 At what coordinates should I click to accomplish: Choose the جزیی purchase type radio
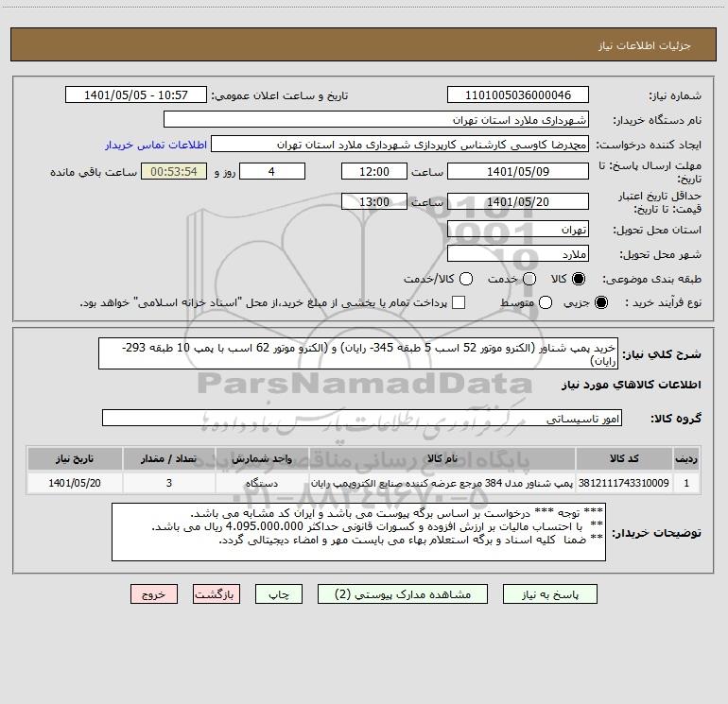coord(600,303)
